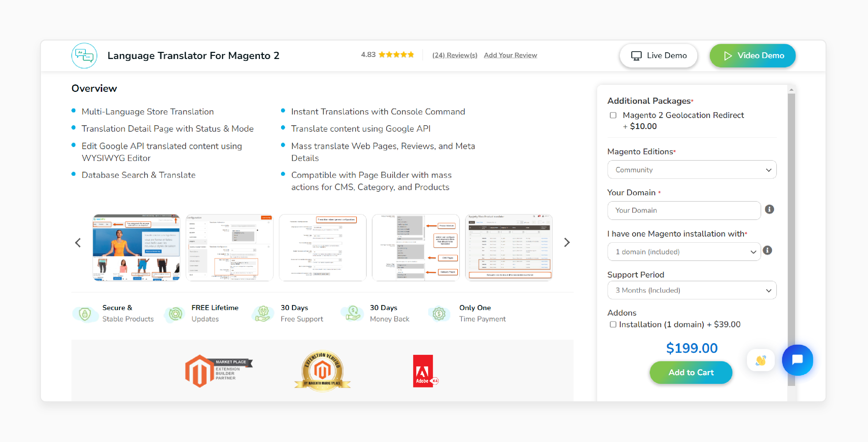Open the translation general configuration thumbnail
The height and width of the screenshot is (442, 868).
[323, 247]
